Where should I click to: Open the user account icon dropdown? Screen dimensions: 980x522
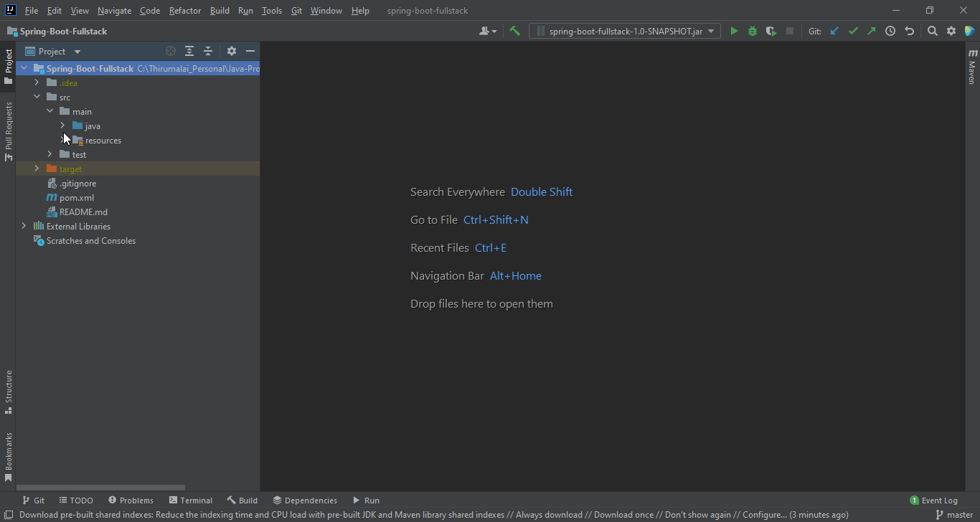(x=488, y=31)
